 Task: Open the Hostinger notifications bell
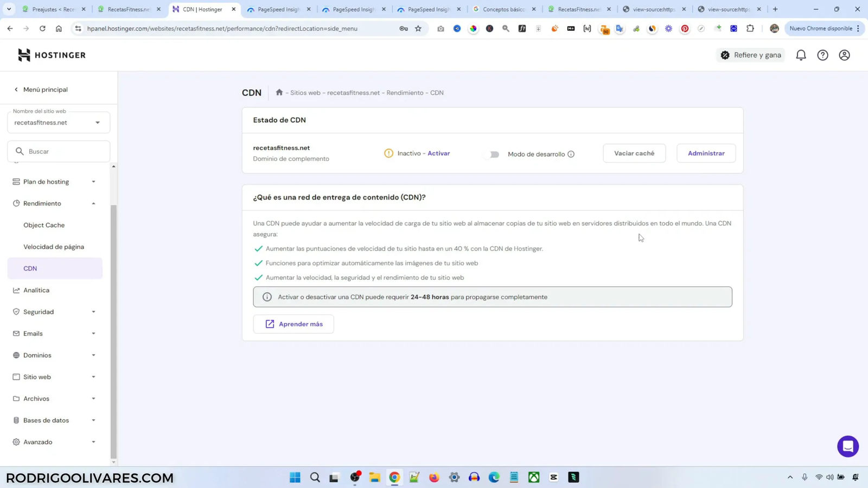pyautogui.click(x=801, y=55)
